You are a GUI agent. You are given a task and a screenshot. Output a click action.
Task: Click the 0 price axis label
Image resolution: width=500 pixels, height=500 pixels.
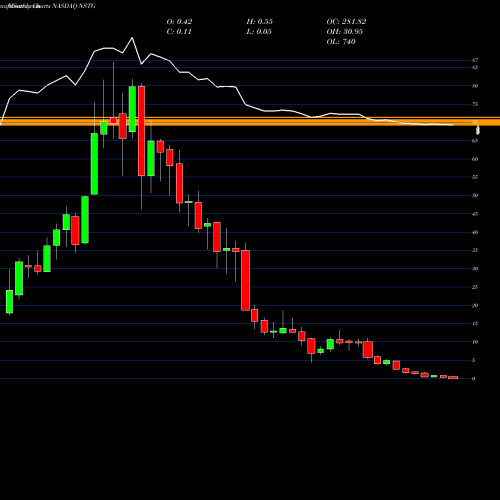click(473, 379)
